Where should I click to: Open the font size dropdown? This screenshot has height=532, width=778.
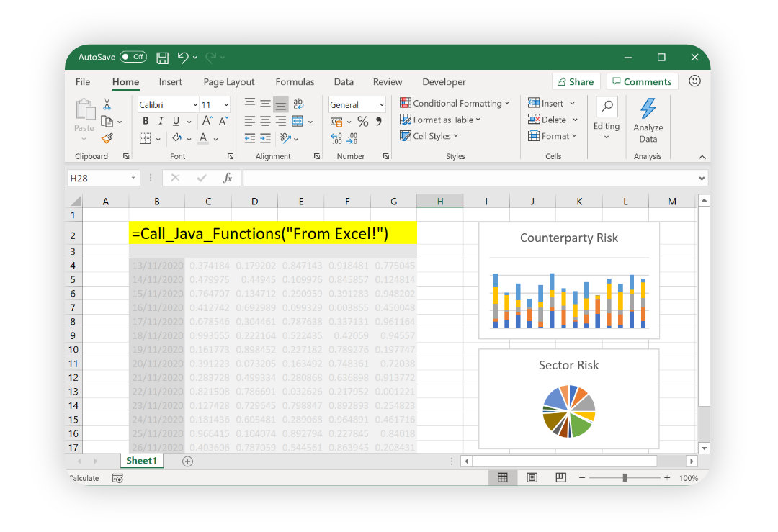[x=225, y=104]
